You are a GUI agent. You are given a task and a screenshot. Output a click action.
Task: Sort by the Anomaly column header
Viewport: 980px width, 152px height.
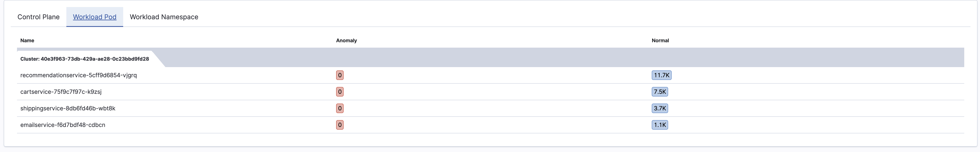click(x=346, y=40)
